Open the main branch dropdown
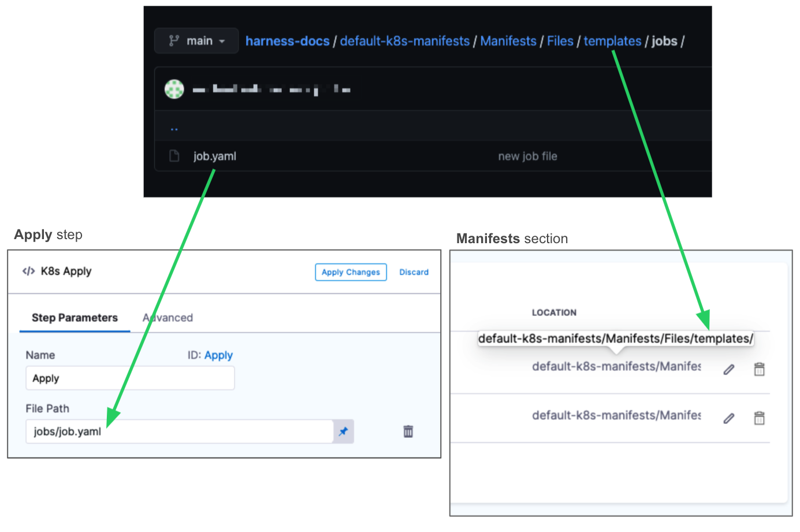The height and width of the screenshot is (532, 800). 196,41
